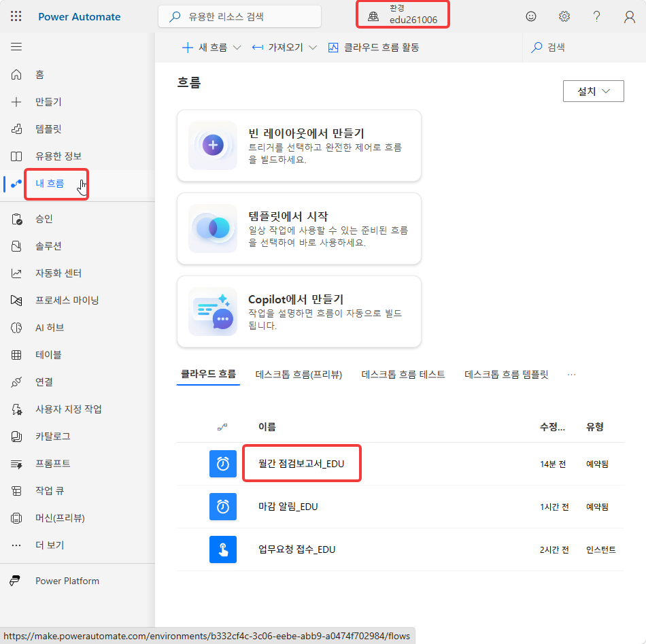
Task: Collapse the left navigation hamburger menu
Action: (16, 47)
